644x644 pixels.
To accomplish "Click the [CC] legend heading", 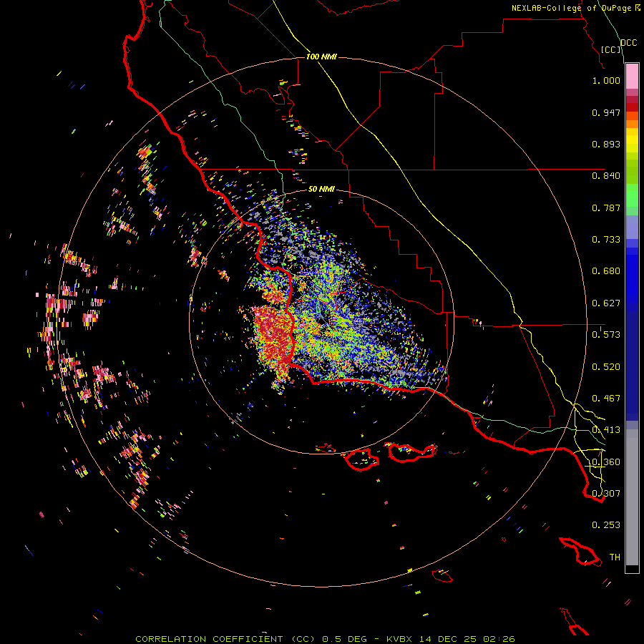I will coord(611,49).
